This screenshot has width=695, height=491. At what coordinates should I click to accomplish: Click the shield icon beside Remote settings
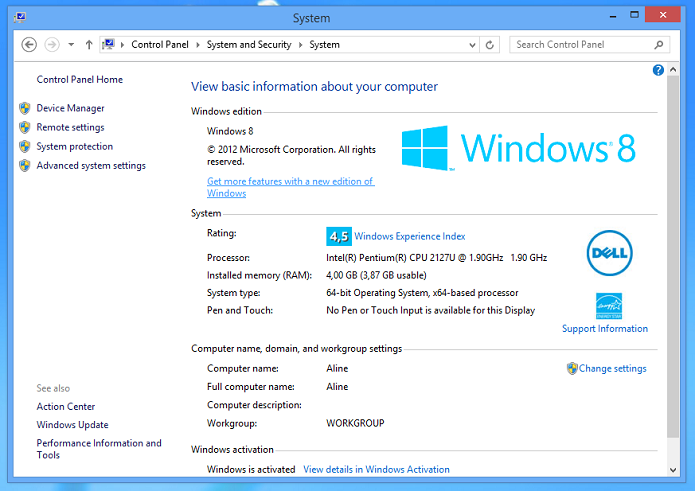coord(25,128)
